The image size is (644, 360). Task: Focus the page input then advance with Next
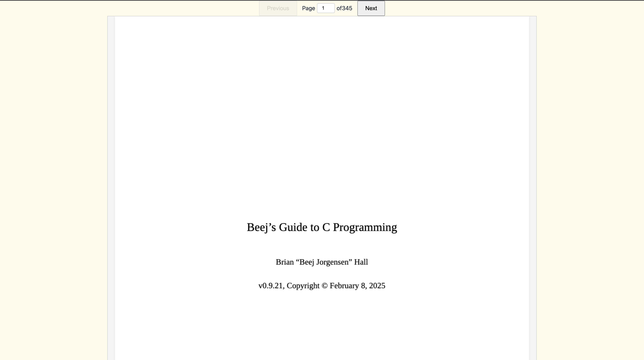[x=371, y=8]
